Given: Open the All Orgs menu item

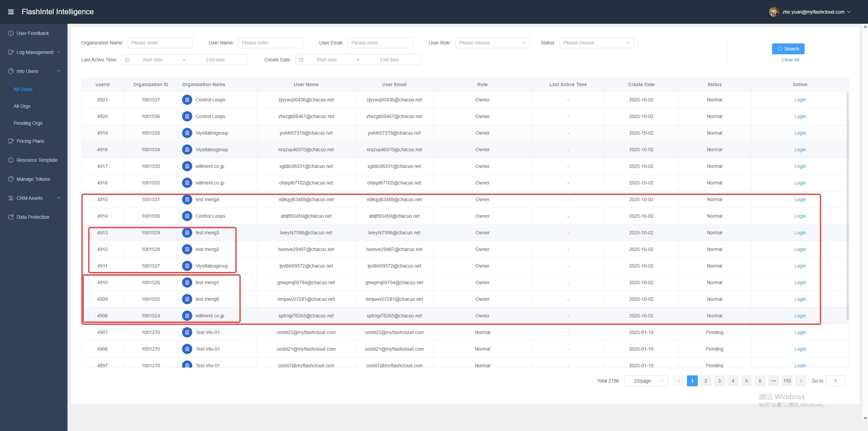Looking at the screenshot, I should pos(22,106).
